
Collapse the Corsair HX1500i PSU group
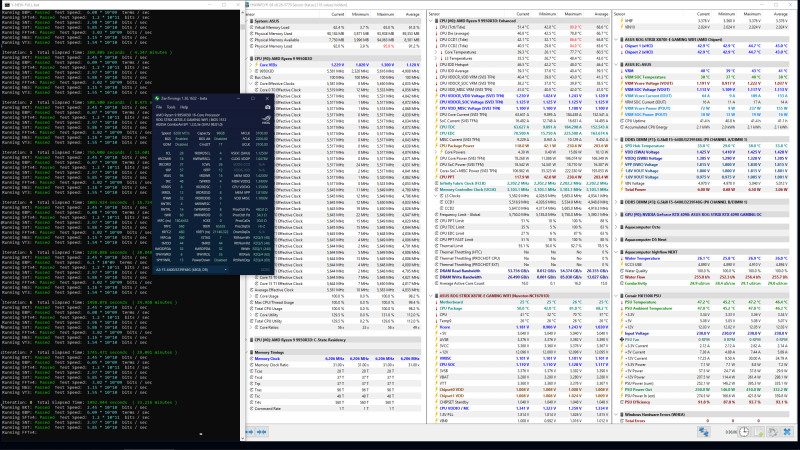[616, 295]
